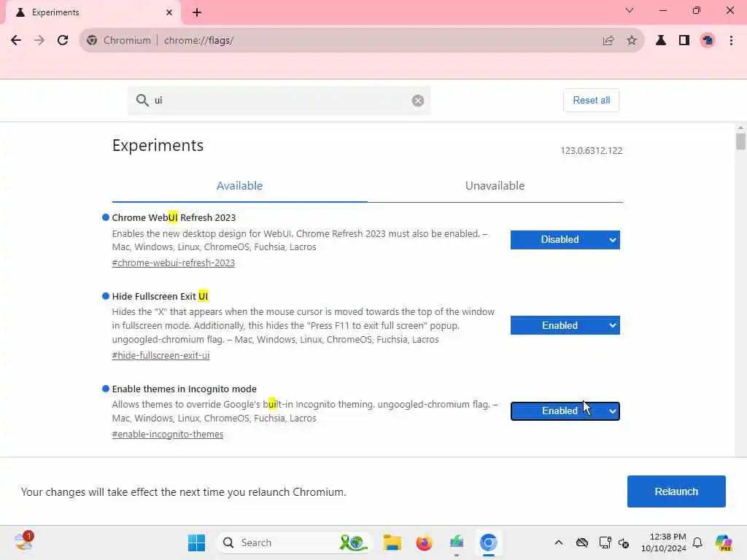Open the weather widget in taskbar corner
747x560 pixels.
point(24,542)
